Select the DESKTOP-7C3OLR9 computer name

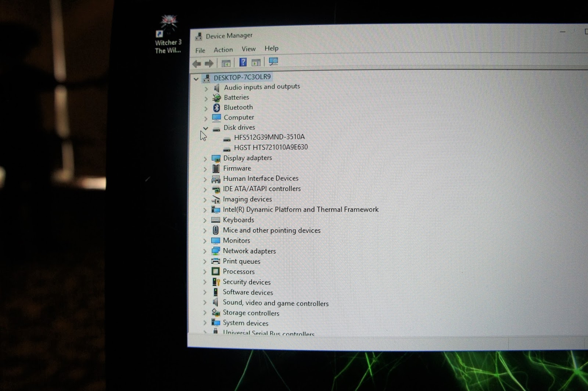[x=242, y=77]
